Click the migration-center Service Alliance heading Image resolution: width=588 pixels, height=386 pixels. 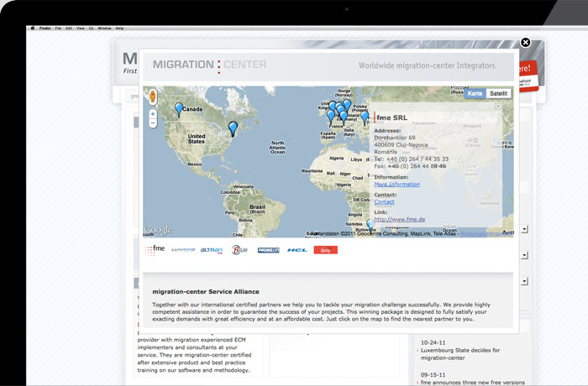pos(206,291)
